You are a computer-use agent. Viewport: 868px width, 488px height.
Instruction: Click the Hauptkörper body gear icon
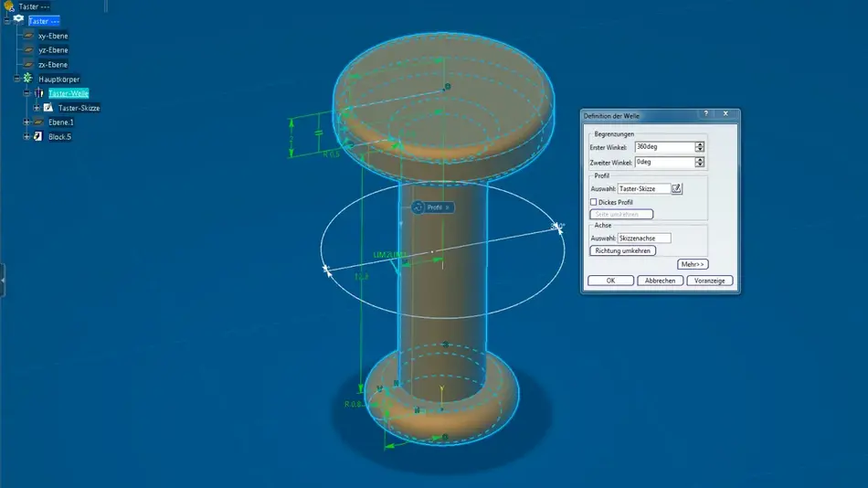tap(27, 80)
